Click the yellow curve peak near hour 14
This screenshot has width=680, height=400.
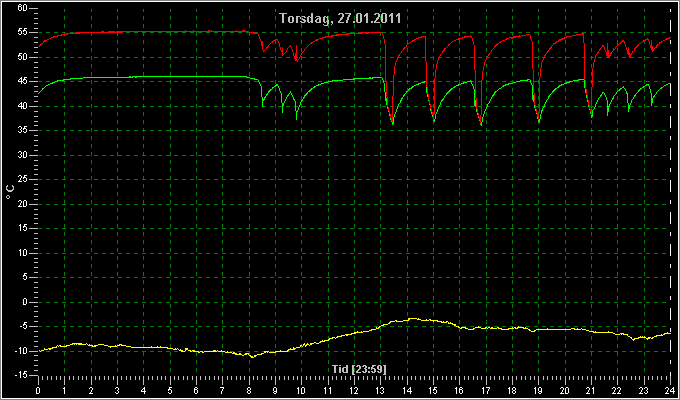coord(412,318)
